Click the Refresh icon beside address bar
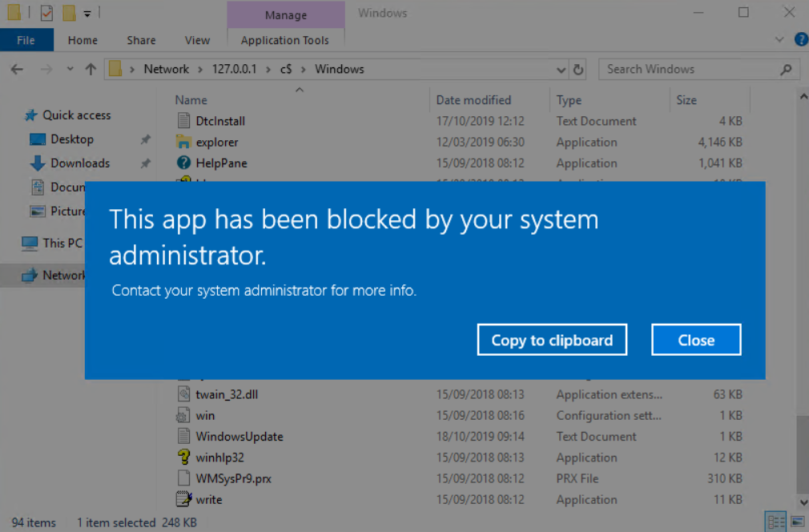 point(578,70)
